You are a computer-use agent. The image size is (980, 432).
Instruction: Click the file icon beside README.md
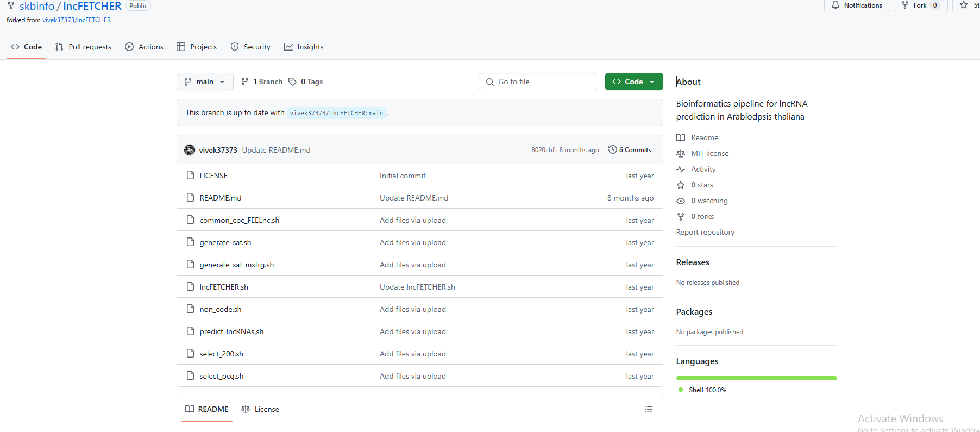coord(190,197)
